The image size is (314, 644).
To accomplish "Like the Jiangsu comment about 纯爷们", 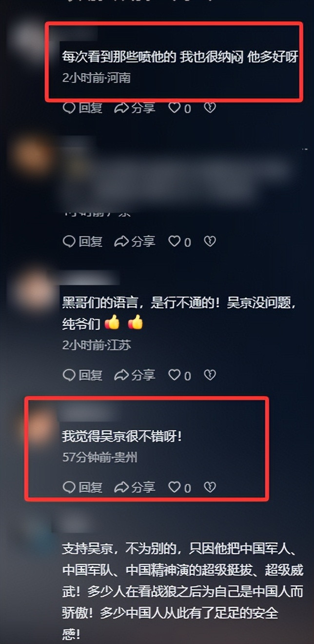I will [179, 375].
